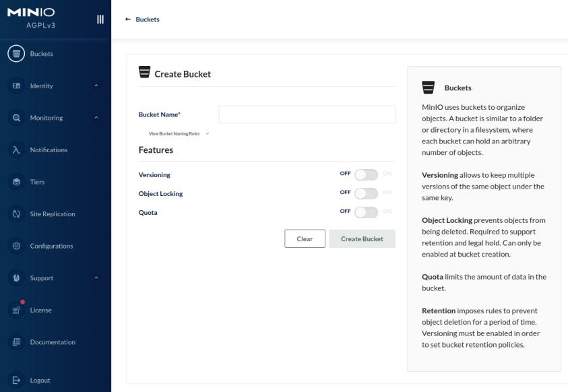Enable the Versioning toggle
This screenshot has width=568, height=392.
pyautogui.click(x=366, y=174)
